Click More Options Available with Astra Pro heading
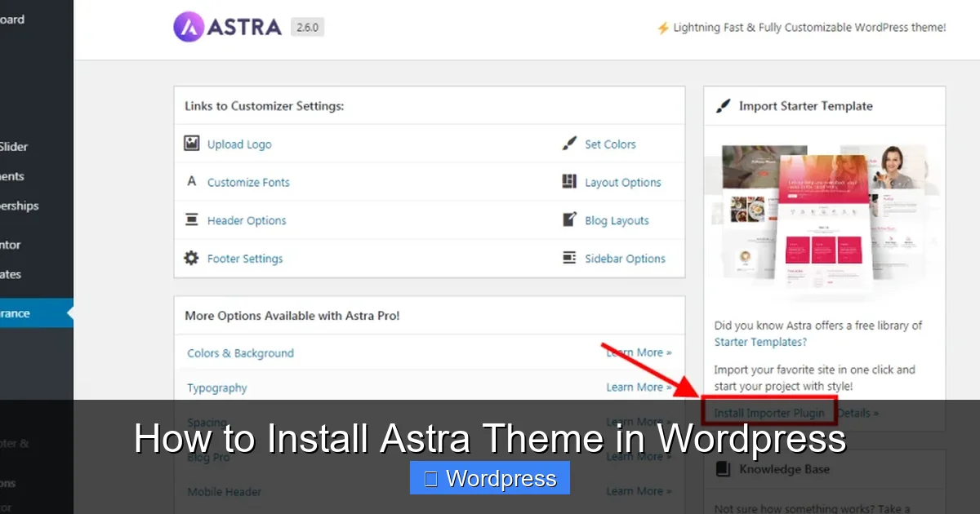Screen dimensions: 980x514 [292, 316]
